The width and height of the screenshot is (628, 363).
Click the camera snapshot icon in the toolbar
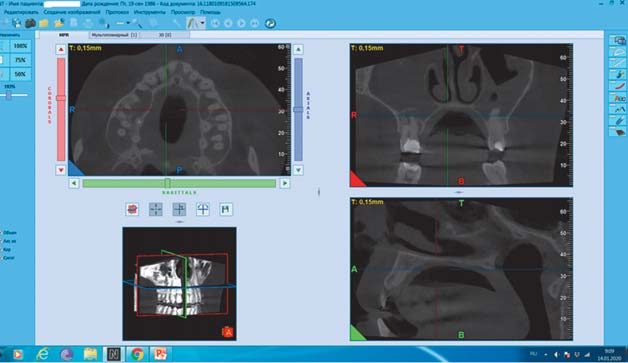(x=30, y=23)
